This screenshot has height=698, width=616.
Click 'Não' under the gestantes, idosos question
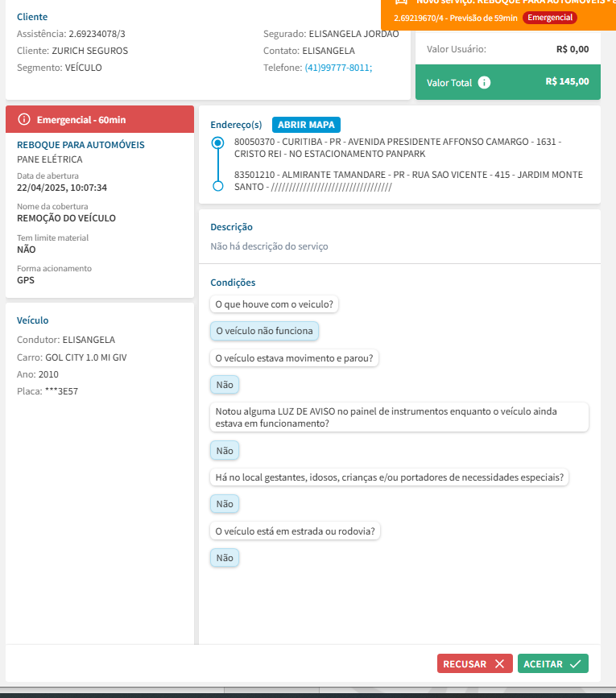[x=225, y=504]
